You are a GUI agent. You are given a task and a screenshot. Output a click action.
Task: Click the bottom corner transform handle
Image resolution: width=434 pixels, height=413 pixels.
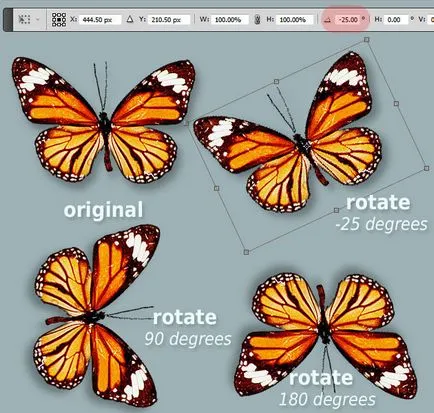246,252
